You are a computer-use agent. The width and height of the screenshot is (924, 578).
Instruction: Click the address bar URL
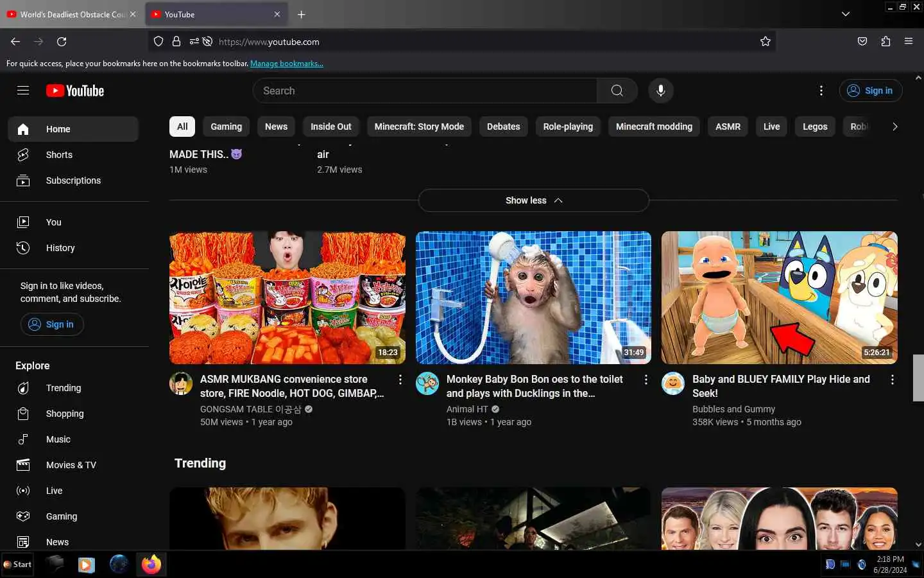click(x=269, y=42)
